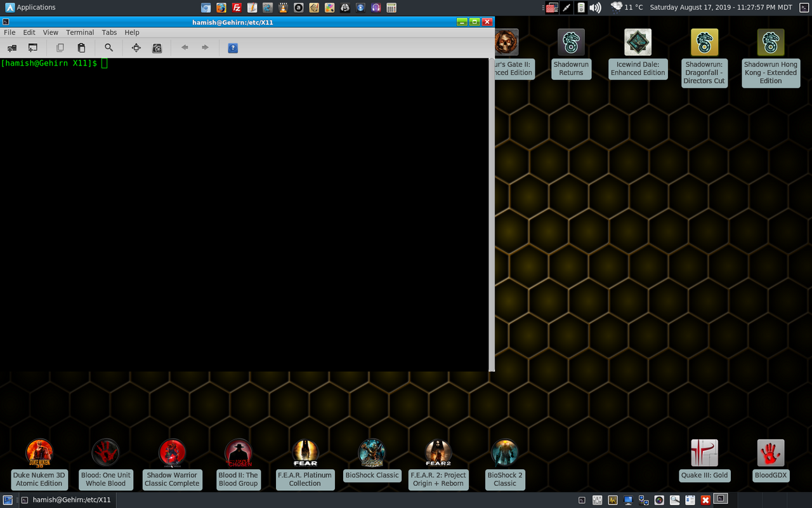Open the View menu
Viewport: 812px width, 508px height.
(x=51, y=32)
